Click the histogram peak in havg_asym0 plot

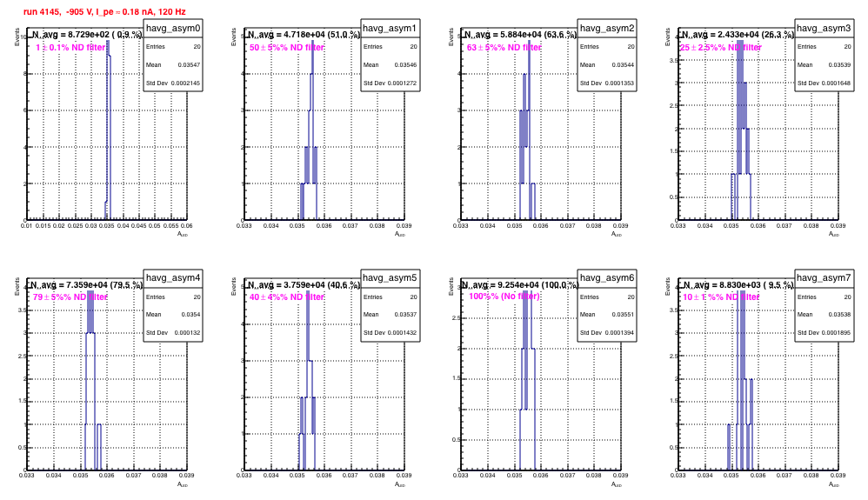pos(107,47)
